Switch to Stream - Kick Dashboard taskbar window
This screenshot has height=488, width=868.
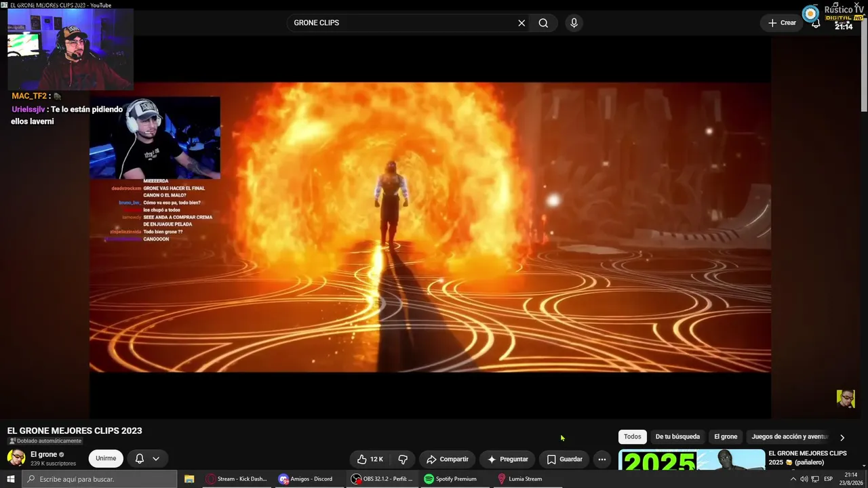pos(237,479)
